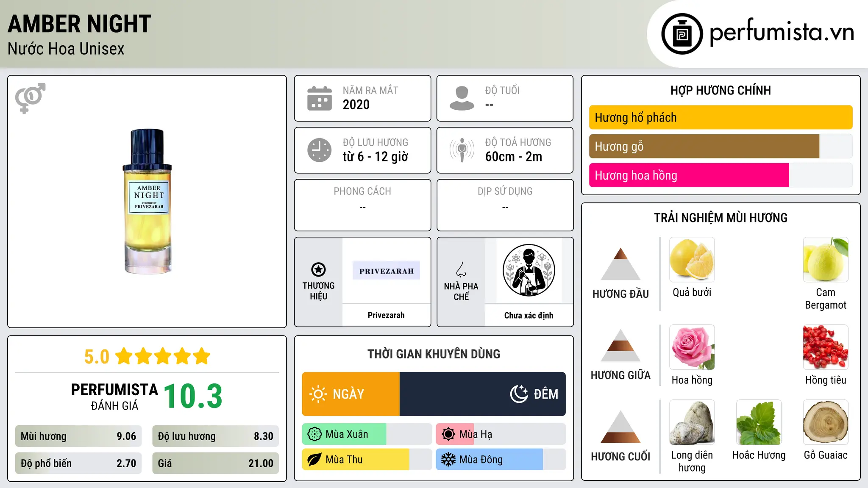Screen dimensions: 868x488
Task: Select the Cam Bergamot image
Action: pos(826,260)
